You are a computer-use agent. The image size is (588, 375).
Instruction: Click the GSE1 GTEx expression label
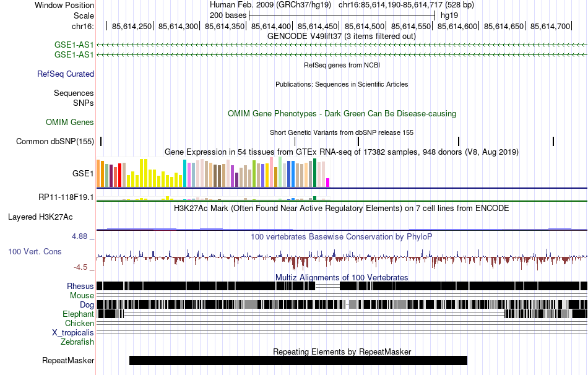[83, 173]
